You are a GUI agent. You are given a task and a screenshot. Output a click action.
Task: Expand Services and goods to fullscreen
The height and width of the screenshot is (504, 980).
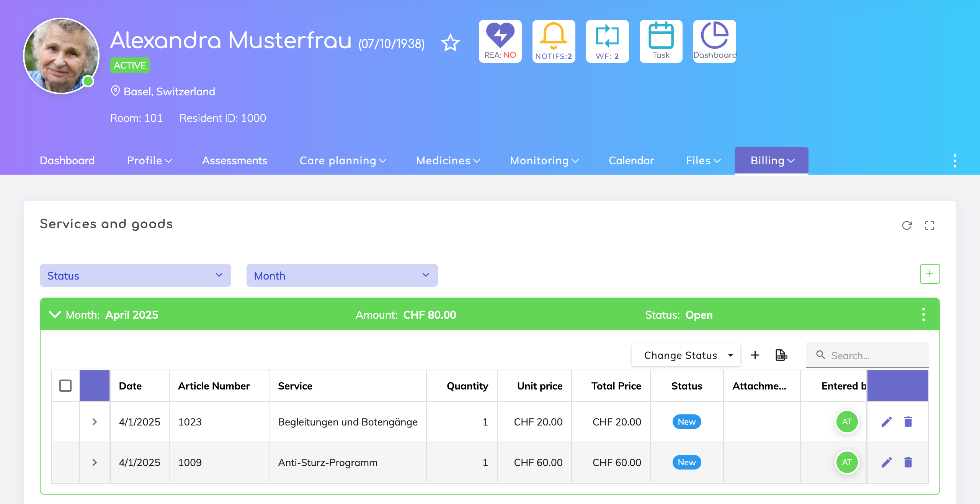point(929,225)
